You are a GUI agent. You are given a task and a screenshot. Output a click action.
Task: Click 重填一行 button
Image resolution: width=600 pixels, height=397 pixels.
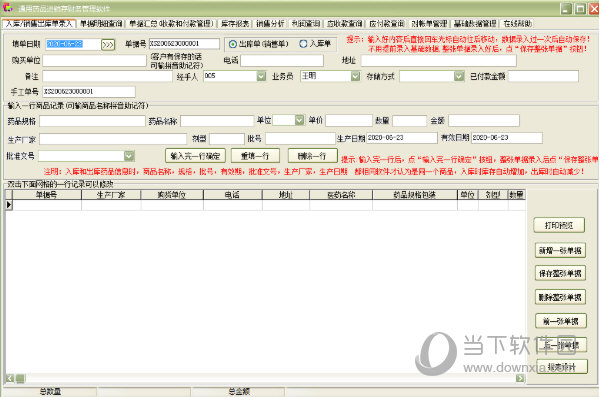click(x=255, y=156)
